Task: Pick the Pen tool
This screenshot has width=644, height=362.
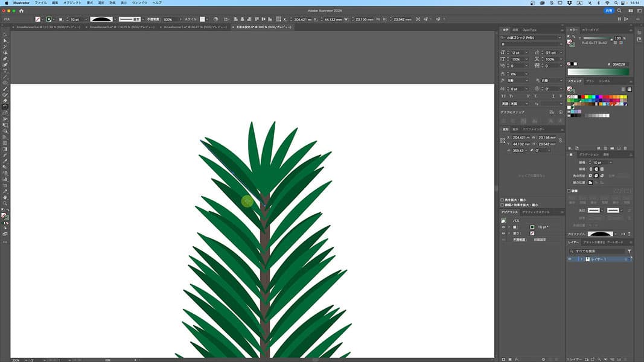Action: pyautogui.click(x=5, y=59)
